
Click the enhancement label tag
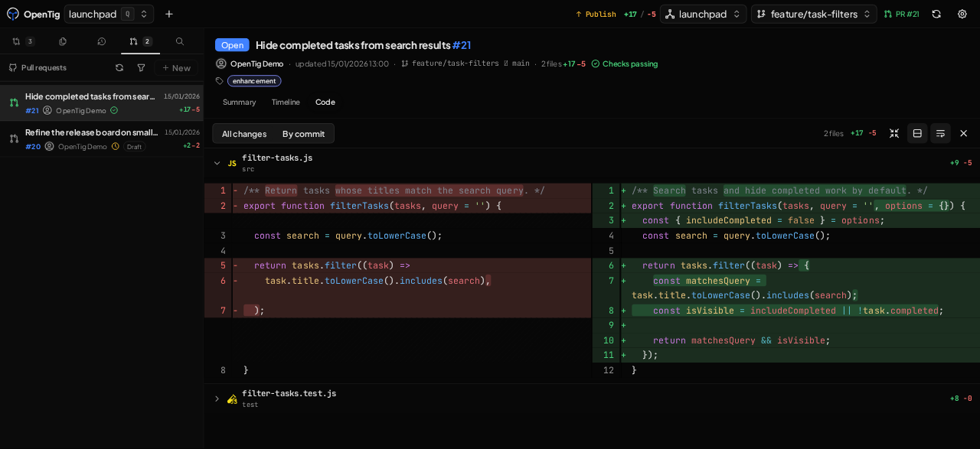254,81
